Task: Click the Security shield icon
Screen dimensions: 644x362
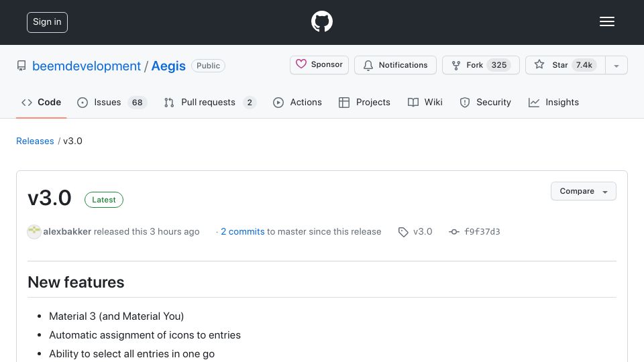Action: tap(464, 103)
